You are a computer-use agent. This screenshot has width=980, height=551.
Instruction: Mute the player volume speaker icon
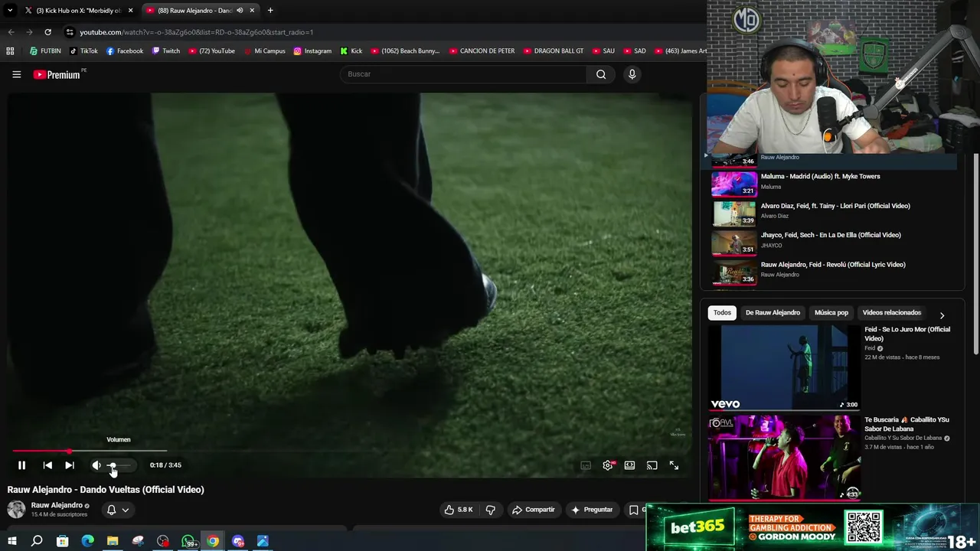[96, 465]
